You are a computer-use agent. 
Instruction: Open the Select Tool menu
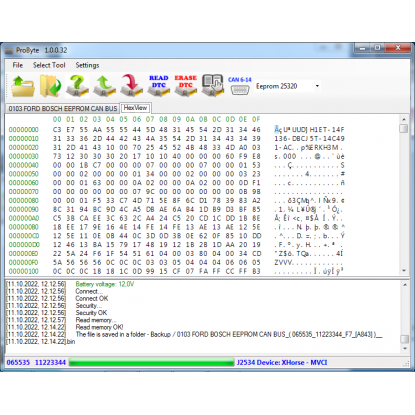[x=49, y=65]
